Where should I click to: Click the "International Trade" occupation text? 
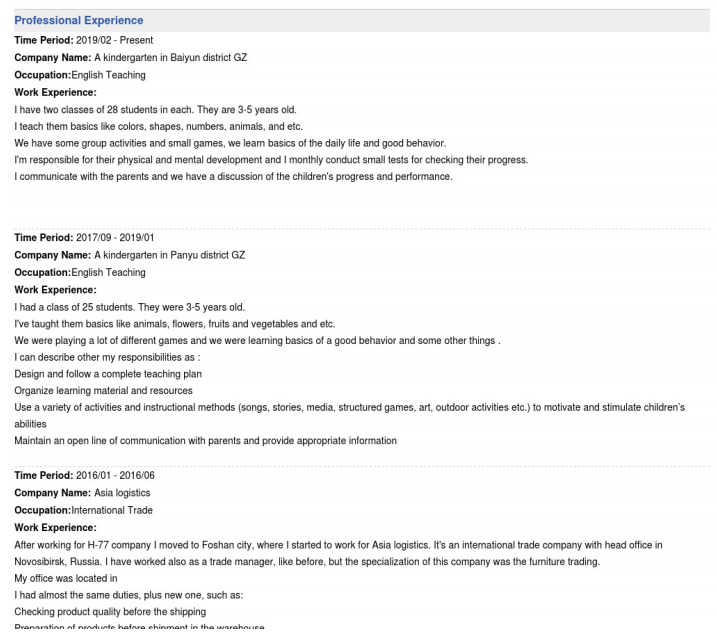click(112, 510)
